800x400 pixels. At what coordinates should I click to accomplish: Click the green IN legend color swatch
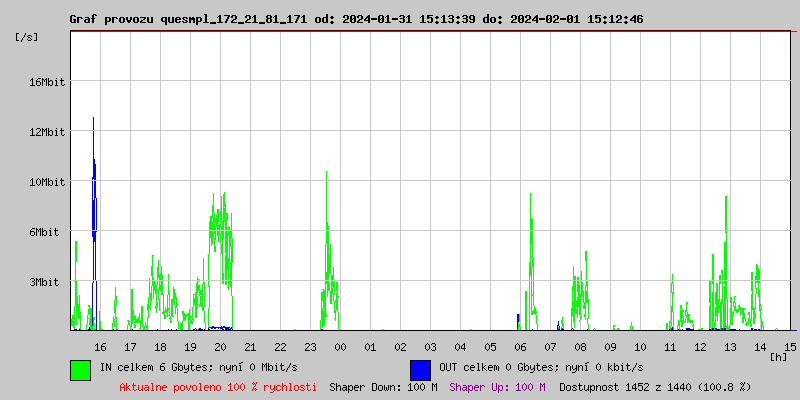coord(80,369)
